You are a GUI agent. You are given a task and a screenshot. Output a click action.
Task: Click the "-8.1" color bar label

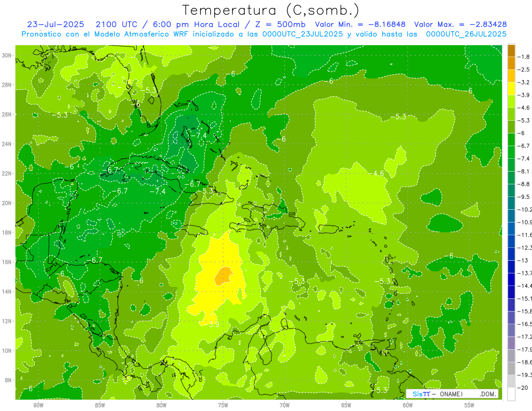tap(524, 171)
